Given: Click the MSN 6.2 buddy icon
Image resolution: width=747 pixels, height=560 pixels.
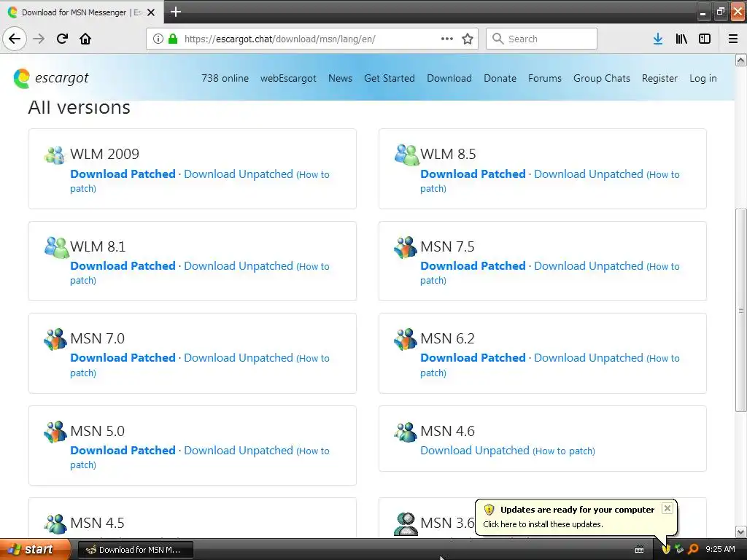Looking at the screenshot, I should pos(406,338).
